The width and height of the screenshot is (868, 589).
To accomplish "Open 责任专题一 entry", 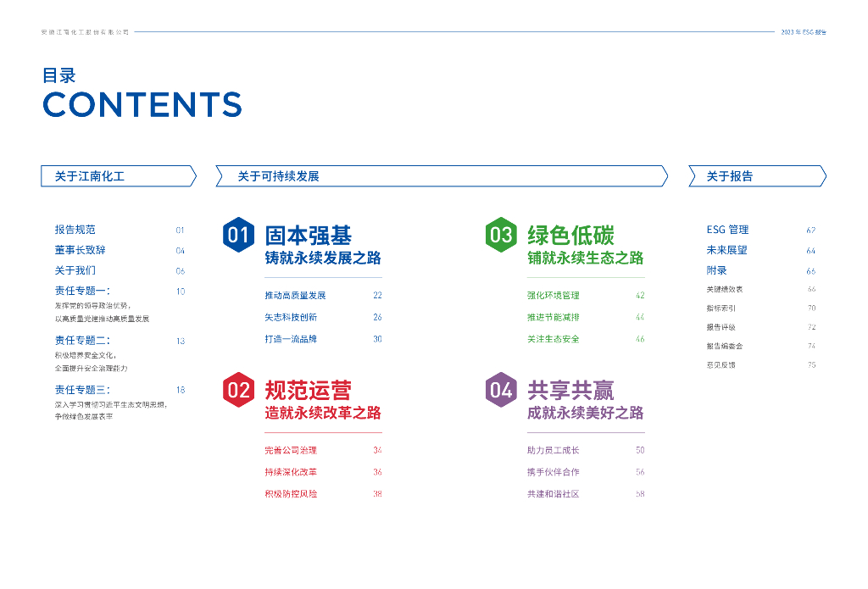I will (82, 292).
